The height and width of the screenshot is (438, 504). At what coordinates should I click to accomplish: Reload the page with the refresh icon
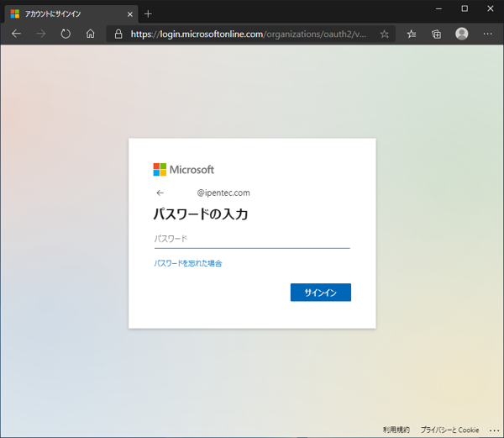point(66,34)
